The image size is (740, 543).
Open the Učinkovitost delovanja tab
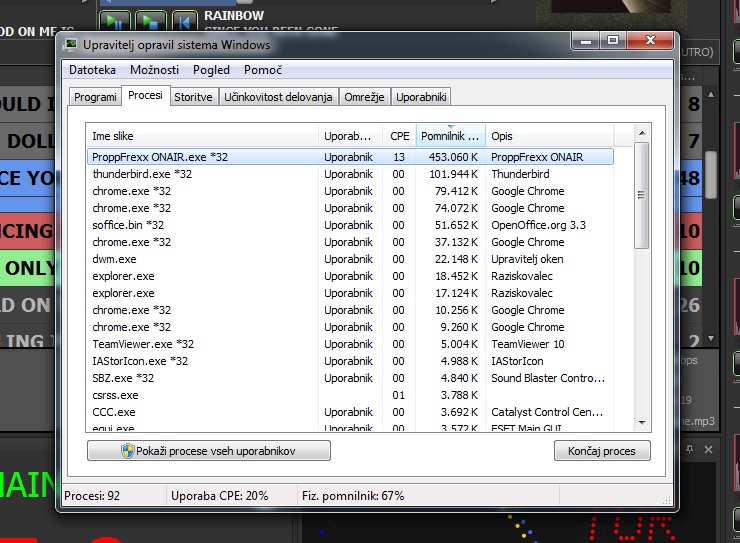(278, 97)
